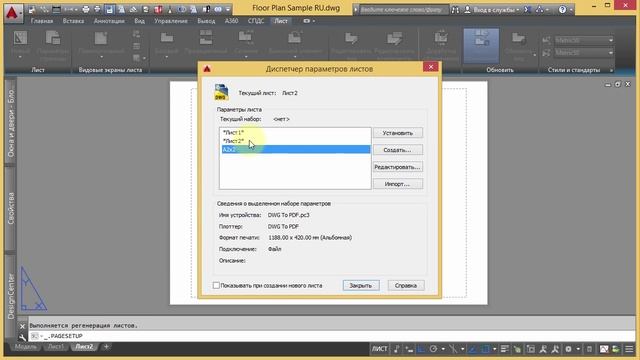Open the status bar gear settings icon

568,349
